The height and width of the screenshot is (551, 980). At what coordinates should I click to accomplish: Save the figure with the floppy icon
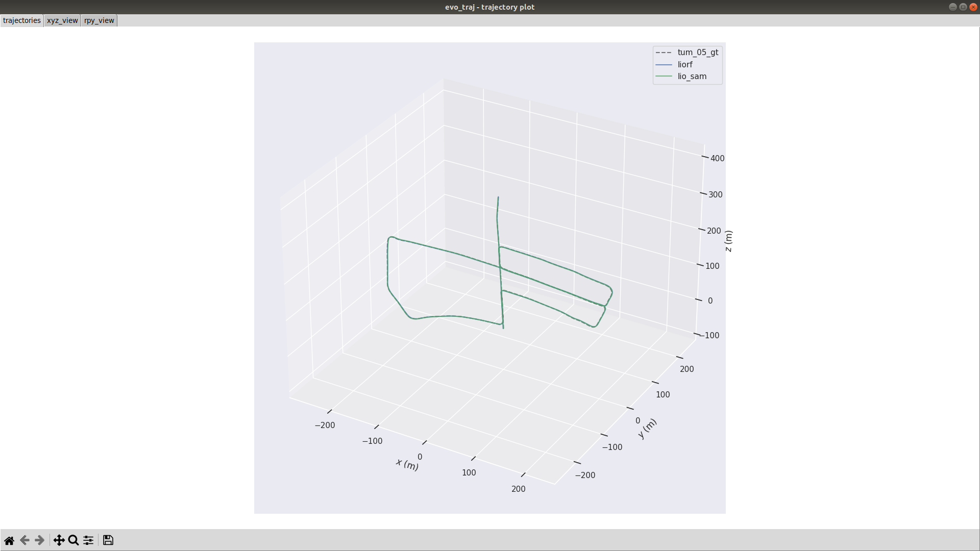click(x=108, y=540)
